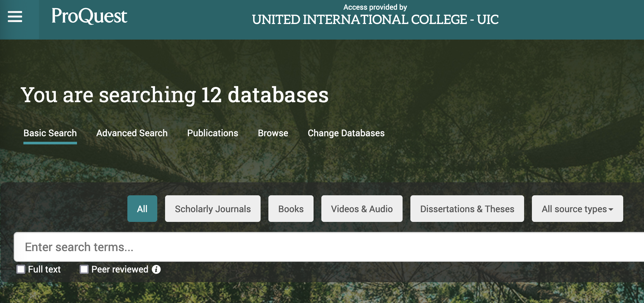Screen dimensions: 644x303
Task: Click the ProQuest logo
Action: (x=89, y=16)
